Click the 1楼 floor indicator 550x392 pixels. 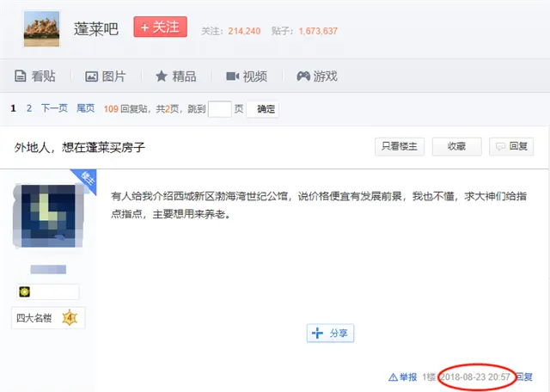pyautogui.click(x=429, y=377)
